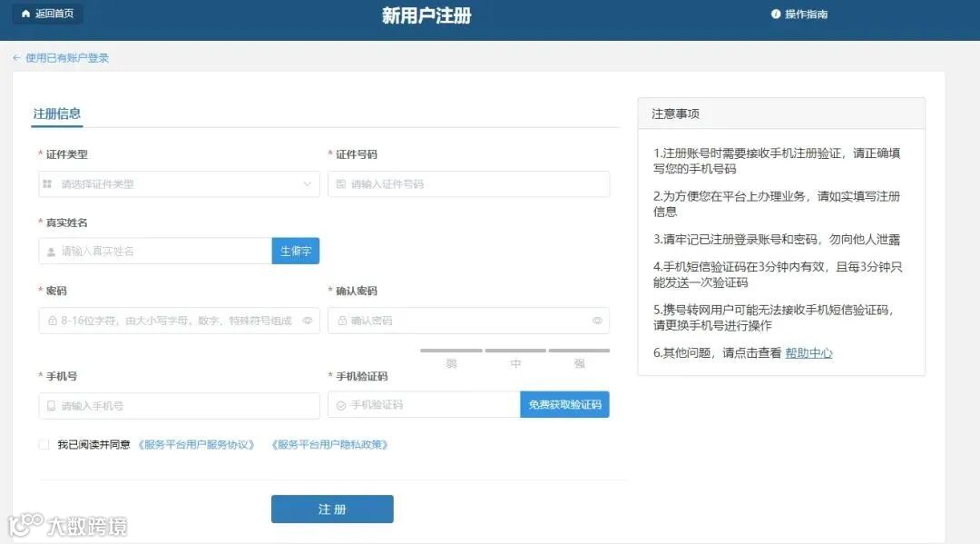Click note 5.携号转网用户 text
980x544 pixels.
(x=774, y=318)
